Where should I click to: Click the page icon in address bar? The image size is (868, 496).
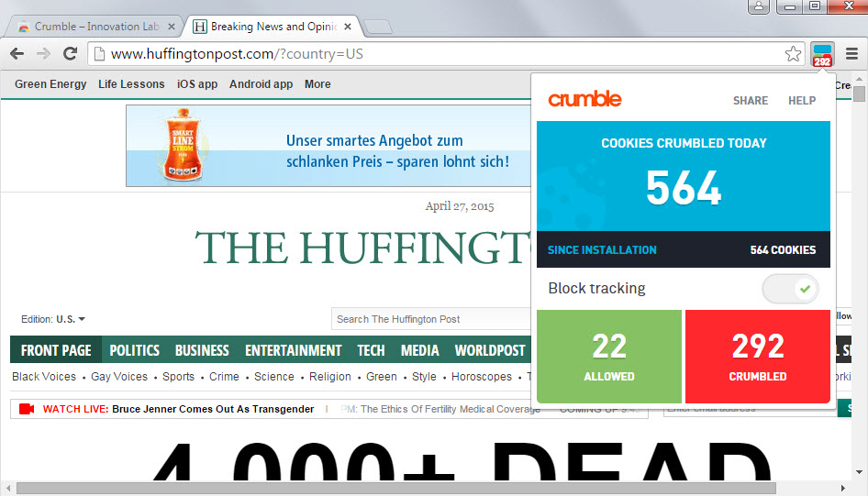click(x=99, y=54)
